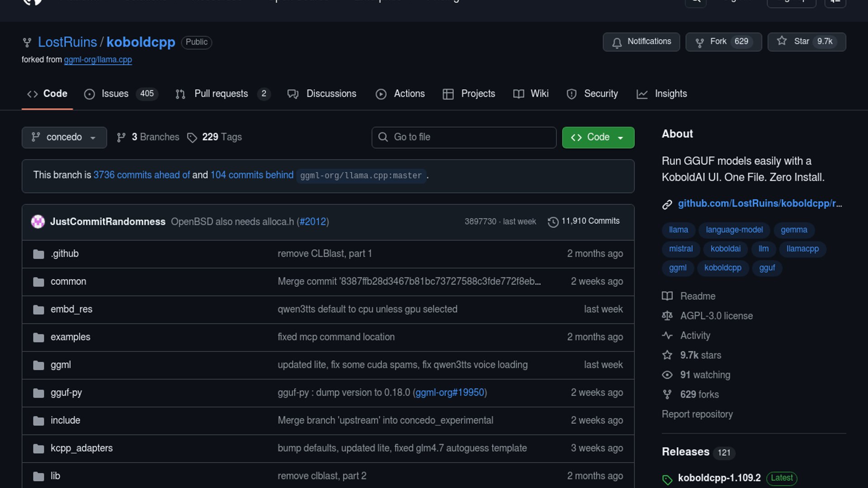
Task: Switch to the Pull requests tab
Action: tap(221, 94)
